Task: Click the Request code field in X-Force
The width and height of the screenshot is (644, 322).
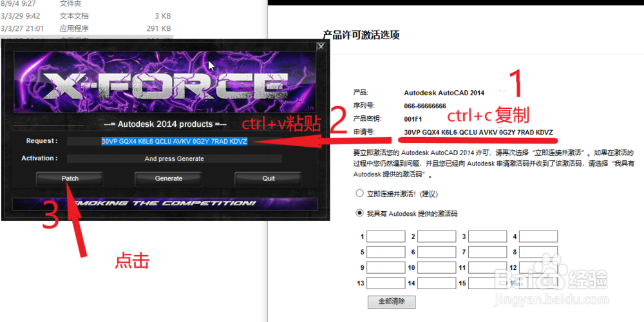Action: point(175,141)
